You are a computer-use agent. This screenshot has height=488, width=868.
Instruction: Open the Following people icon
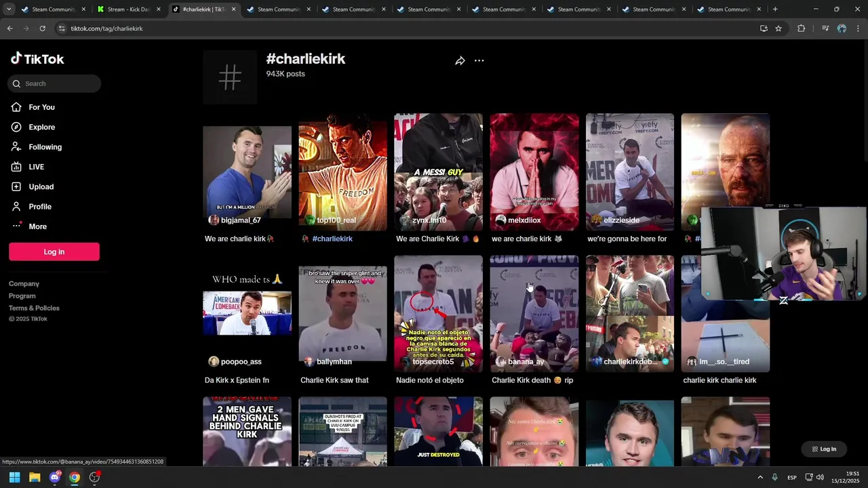(x=16, y=147)
